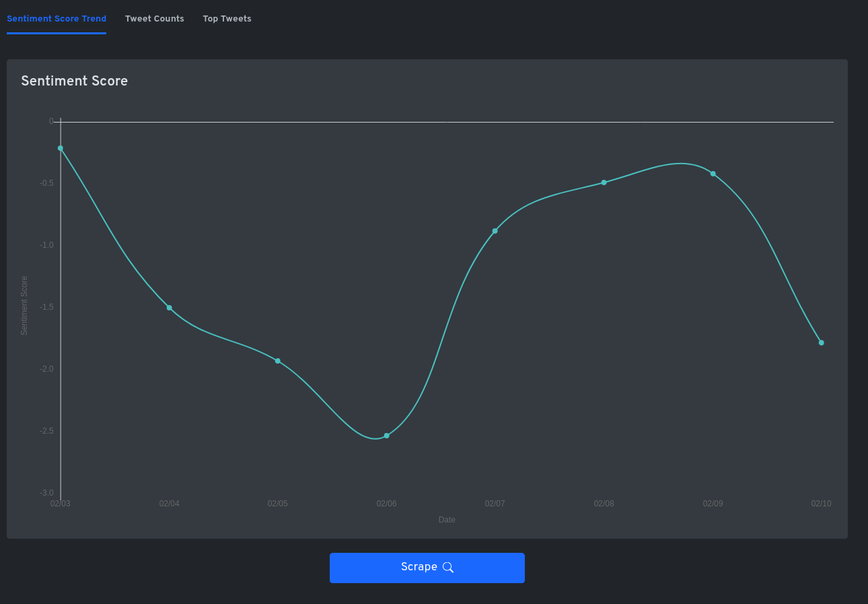This screenshot has width=868, height=604.
Task: Click the vertical 'Sentiment Score' y-axis title
Action: click(25, 306)
